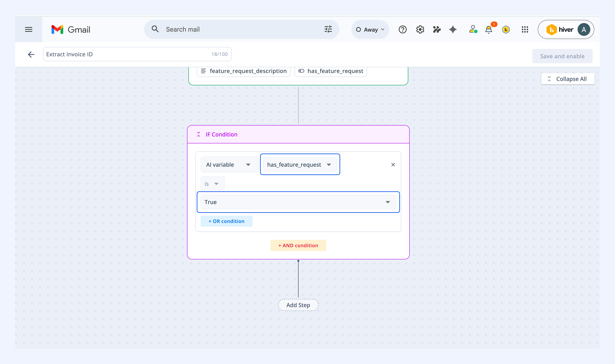This screenshot has height=364, width=615.
Task: Click the Add Step button
Action: (298, 305)
